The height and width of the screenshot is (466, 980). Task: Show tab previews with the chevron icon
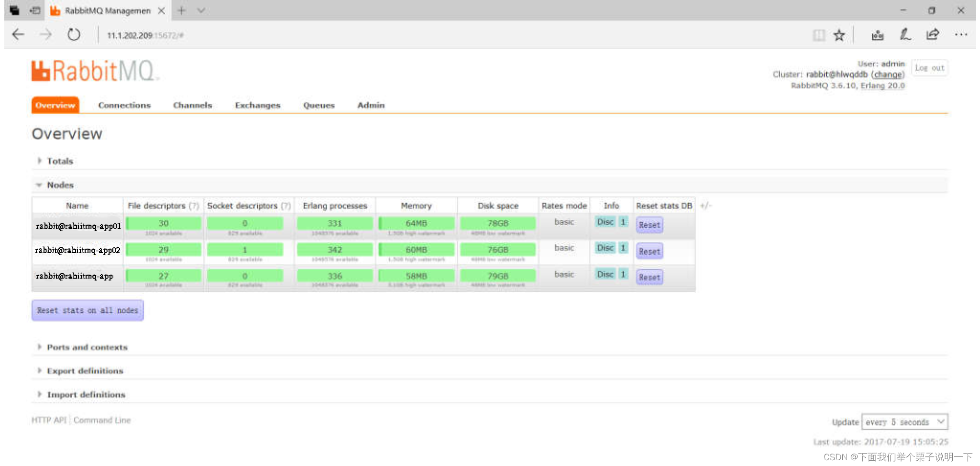(201, 11)
